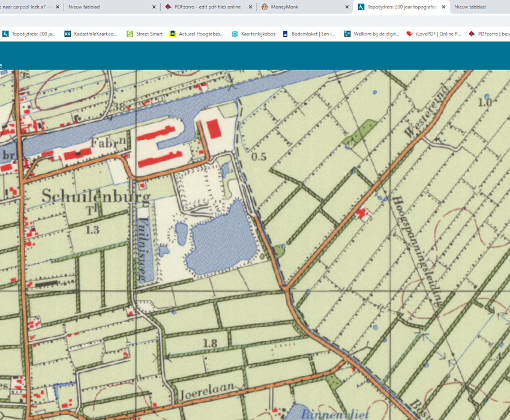This screenshot has width=510, height=420.
Task: Click the iLovePDF heart bookmark icon
Action: [x=409, y=34]
